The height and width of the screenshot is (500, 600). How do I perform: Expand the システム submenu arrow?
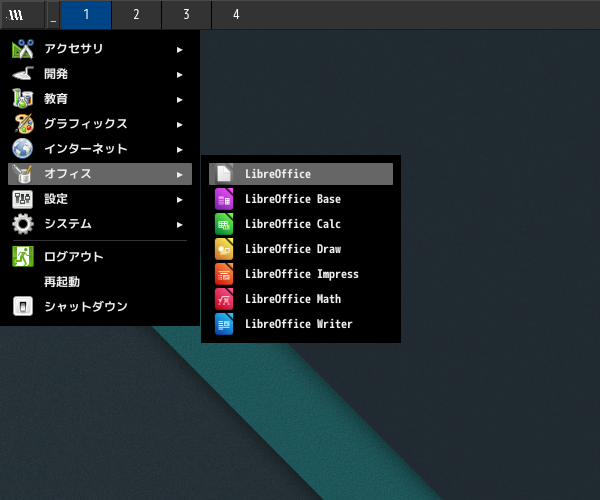click(179, 225)
